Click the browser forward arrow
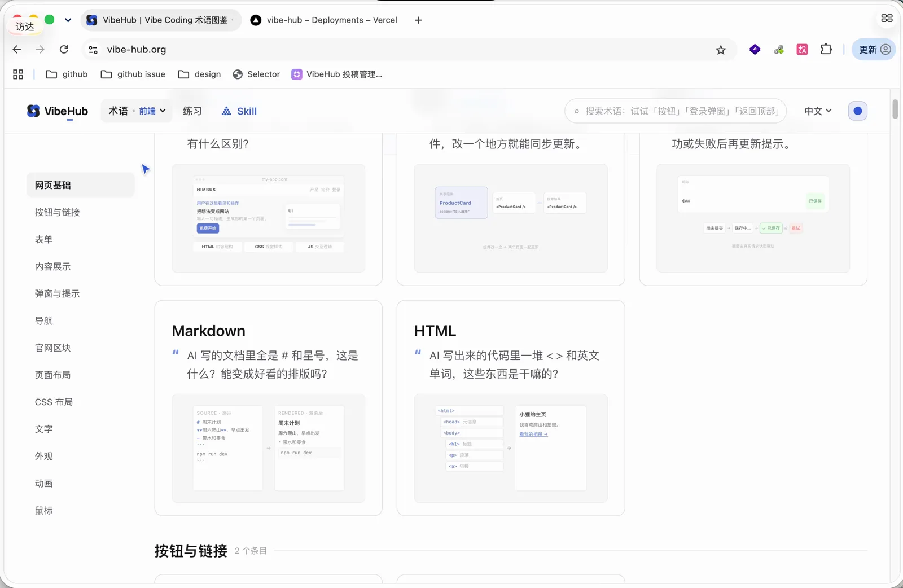Viewport: 903px width, 588px height. pyautogui.click(x=40, y=50)
